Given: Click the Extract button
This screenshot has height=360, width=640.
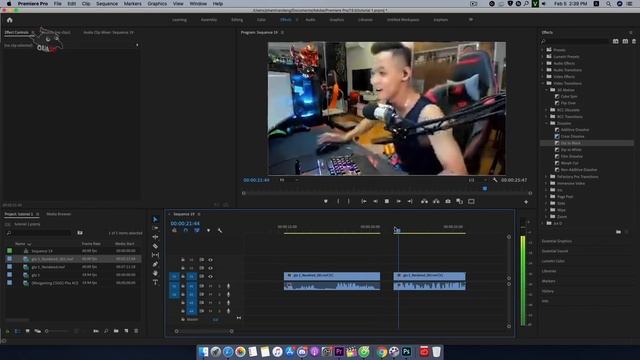Looking at the screenshot, I should pyautogui.click(x=436, y=201).
